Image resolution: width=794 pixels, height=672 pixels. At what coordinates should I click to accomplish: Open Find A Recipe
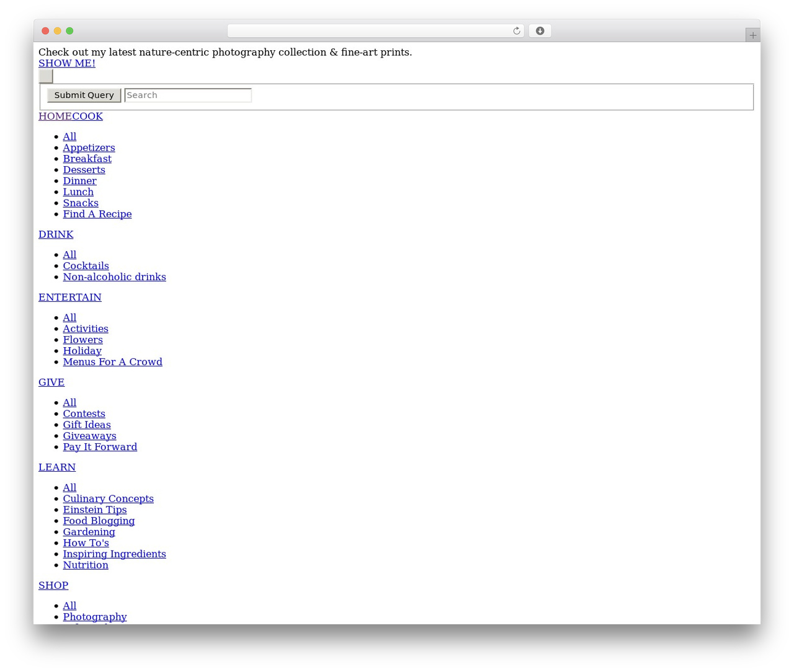tap(97, 214)
